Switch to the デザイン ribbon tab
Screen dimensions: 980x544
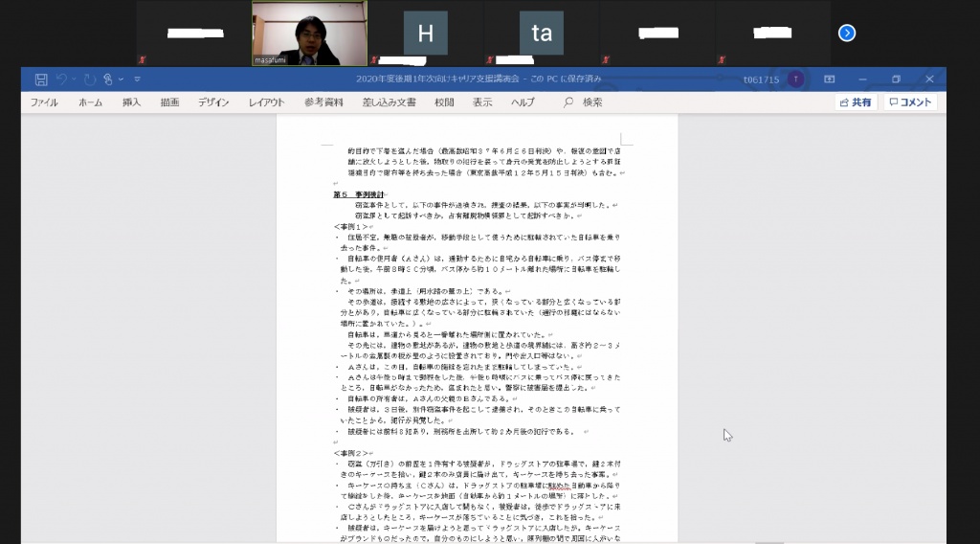[x=213, y=102]
